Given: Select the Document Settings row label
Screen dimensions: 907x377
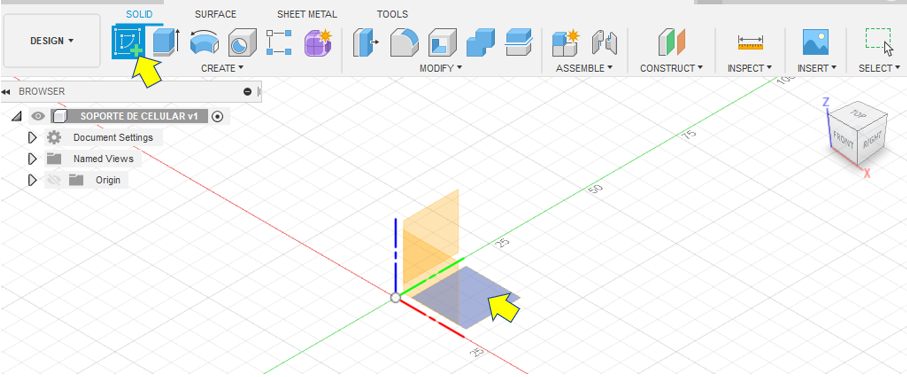Looking at the screenshot, I should coord(113,138).
